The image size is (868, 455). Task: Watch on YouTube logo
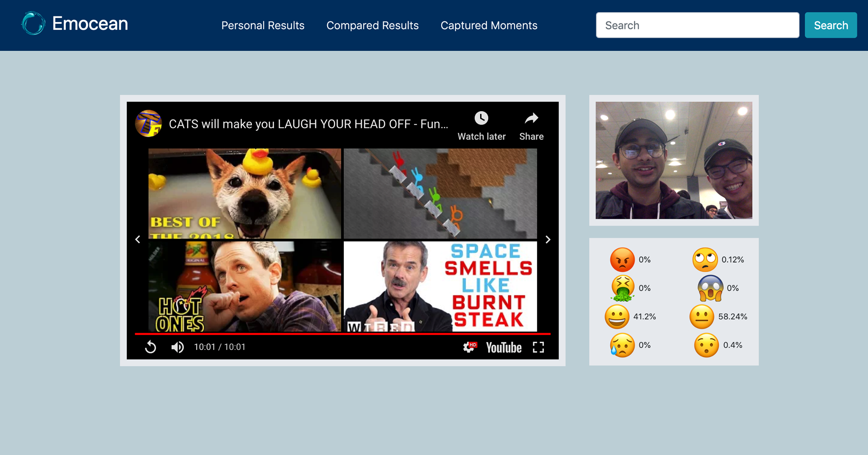tap(504, 347)
